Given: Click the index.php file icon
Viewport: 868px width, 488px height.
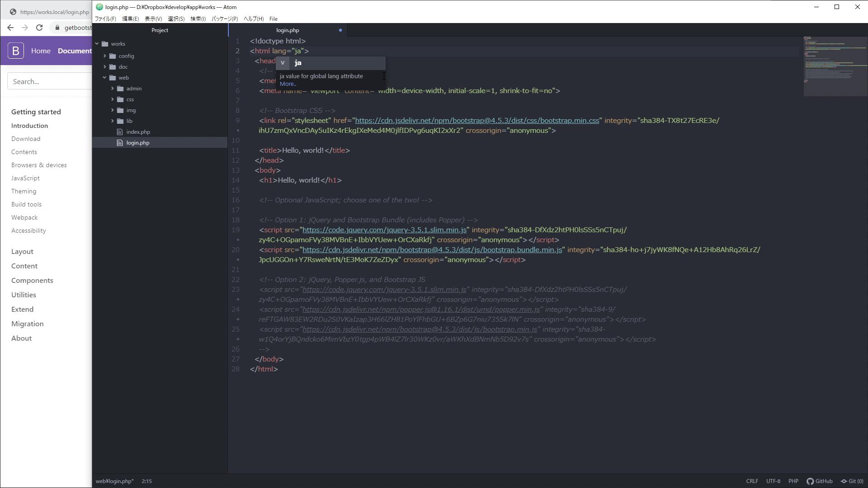Looking at the screenshot, I should click(x=120, y=132).
